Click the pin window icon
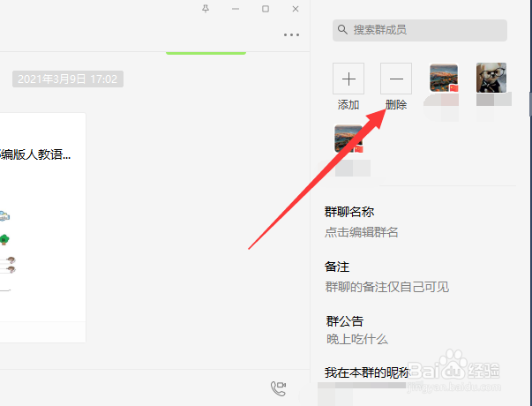Image resolution: width=532 pixels, height=406 pixels. click(x=206, y=9)
